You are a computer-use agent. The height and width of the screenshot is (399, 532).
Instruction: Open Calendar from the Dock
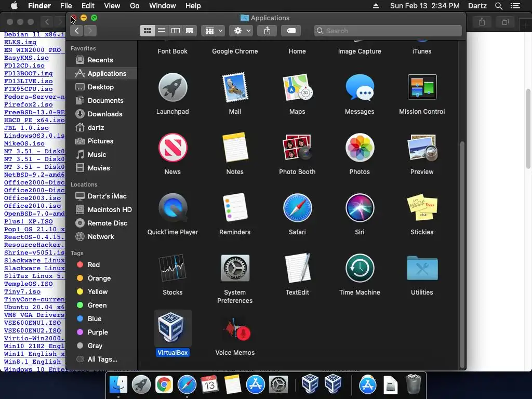pos(209,385)
